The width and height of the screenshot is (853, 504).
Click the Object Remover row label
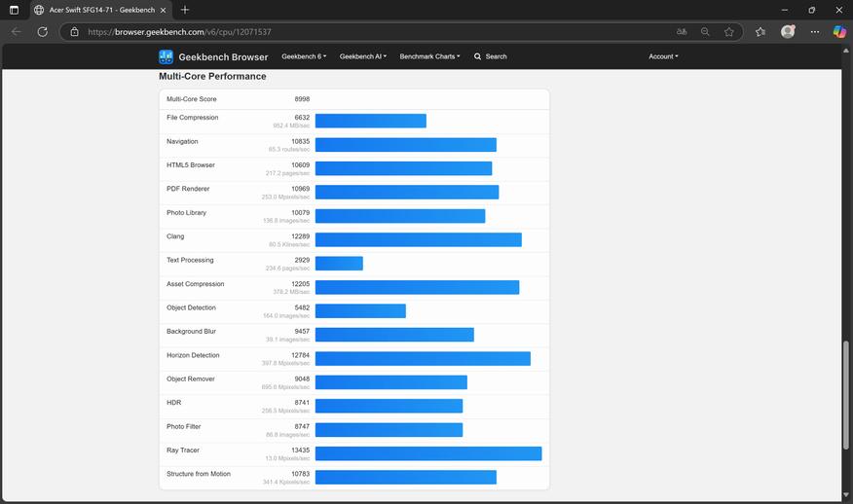coord(191,378)
